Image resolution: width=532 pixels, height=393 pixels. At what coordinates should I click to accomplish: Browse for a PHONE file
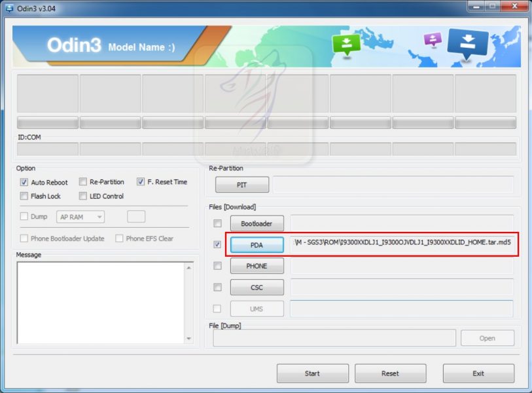257,267
